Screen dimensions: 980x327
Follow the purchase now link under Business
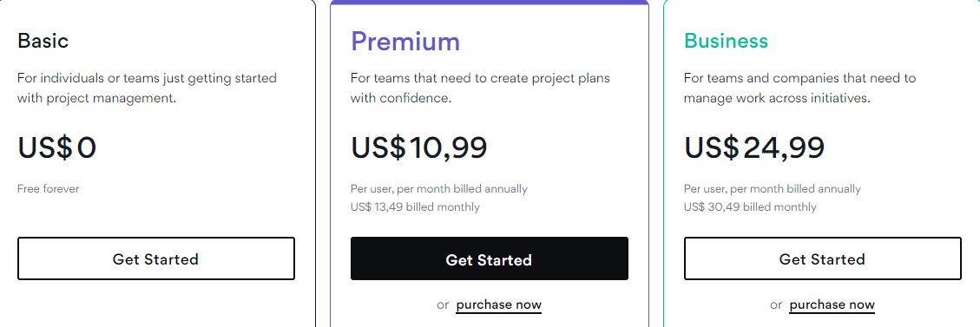[x=832, y=305]
